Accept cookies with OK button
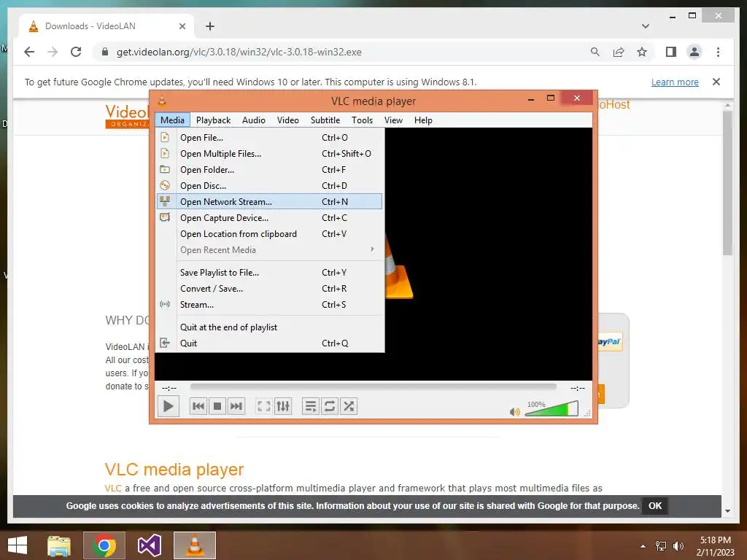Viewport: 747px width, 560px height. coord(655,506)
